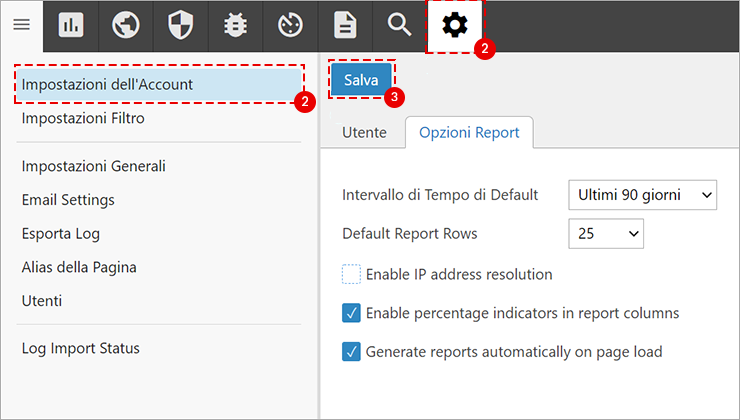Open the Default Report Rows dropdown

pos(605,234)
